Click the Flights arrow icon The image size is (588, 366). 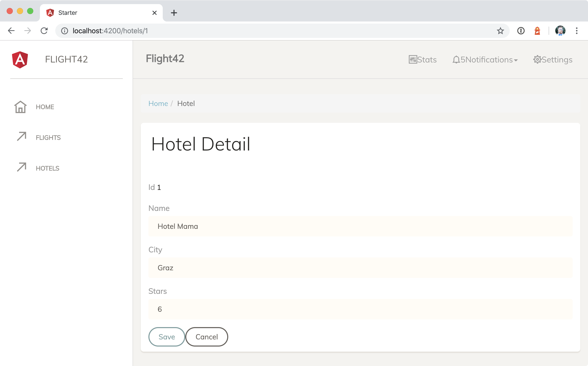21,136
